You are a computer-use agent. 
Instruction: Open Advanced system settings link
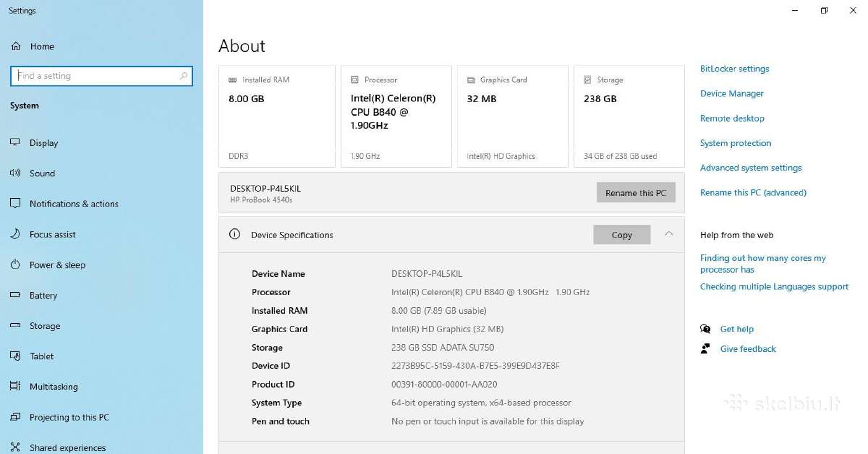click(751, 168)
